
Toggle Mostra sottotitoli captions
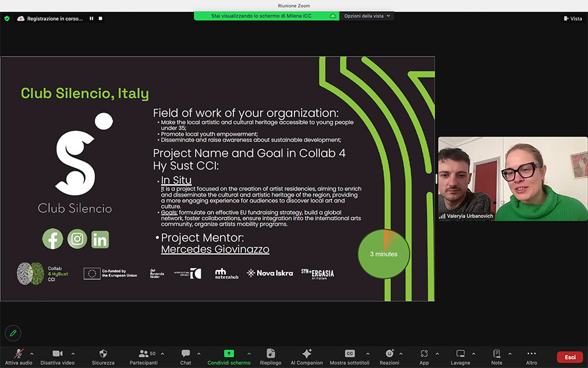point(350,354)
